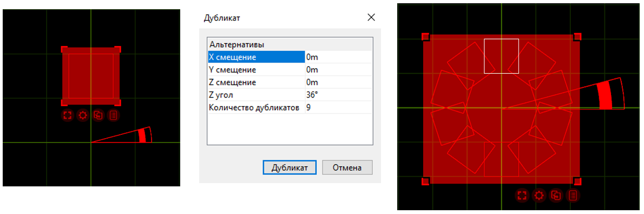Open the list icon under the small square
The height and width of the screenshot is (214, 644).
point(114,115)
